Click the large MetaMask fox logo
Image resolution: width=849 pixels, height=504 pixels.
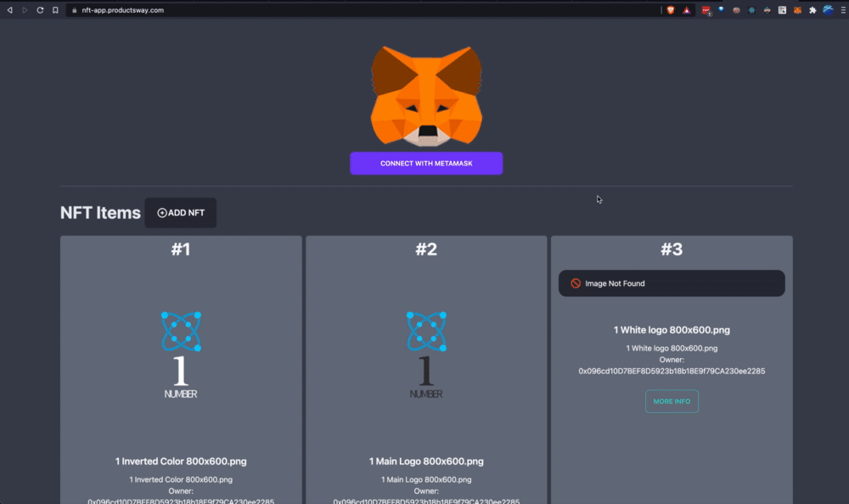426,97
